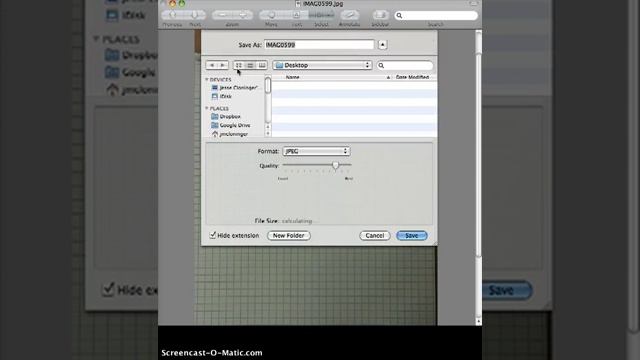Collapse the DEVICES section triangle
The image size is (640, 360).
[207, 80]
